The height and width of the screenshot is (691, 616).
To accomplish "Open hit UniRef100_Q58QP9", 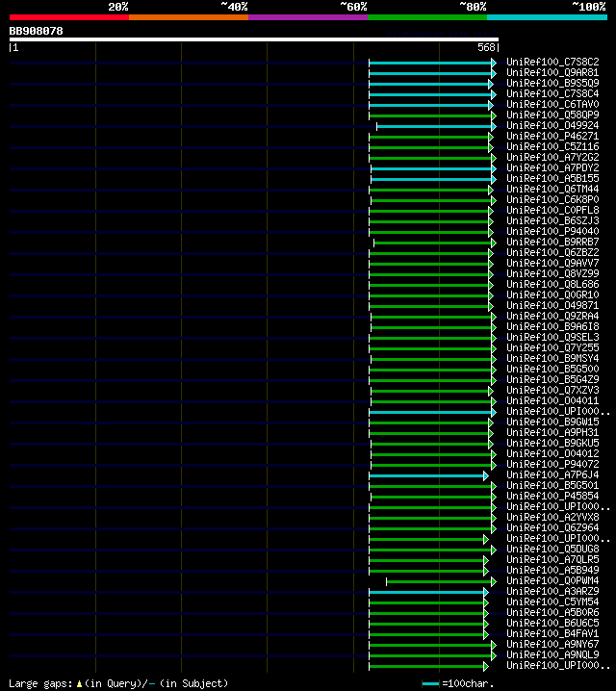I will (x=552, y=115).
